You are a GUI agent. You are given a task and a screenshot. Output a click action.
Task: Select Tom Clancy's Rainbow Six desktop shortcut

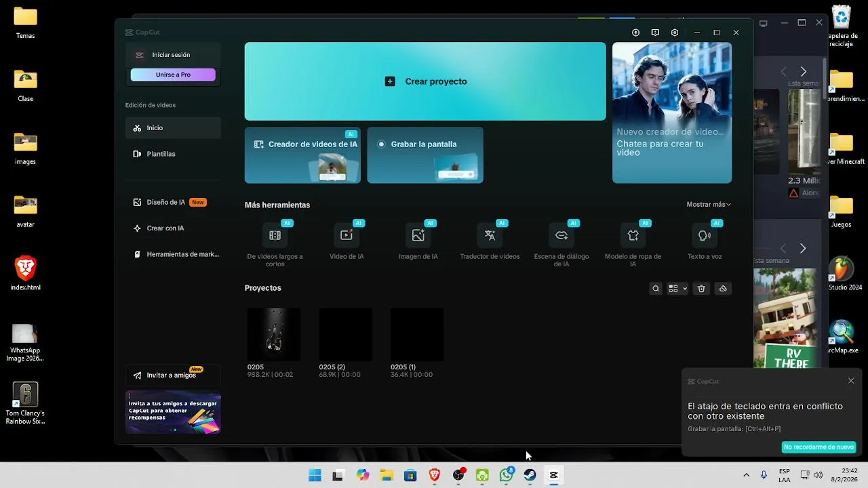pos(25,403)
